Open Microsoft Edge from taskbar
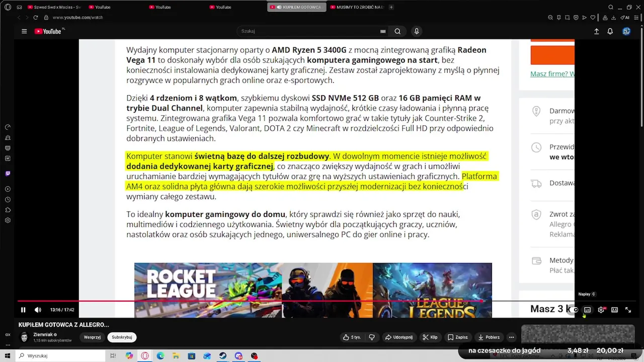The image size is (644, 362). [160, 356]
